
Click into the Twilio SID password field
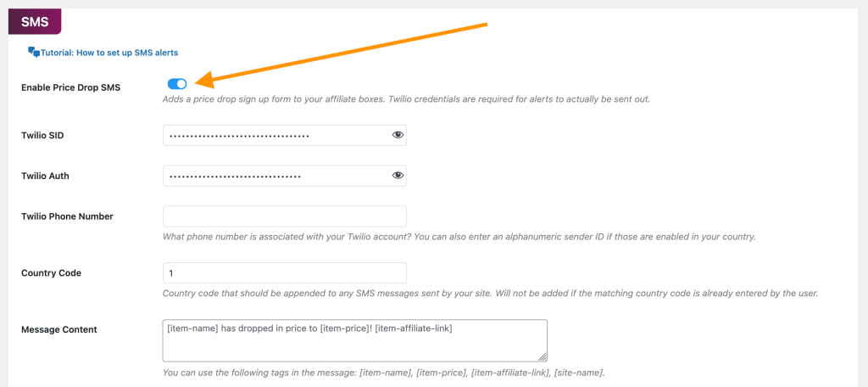(275, 136)
